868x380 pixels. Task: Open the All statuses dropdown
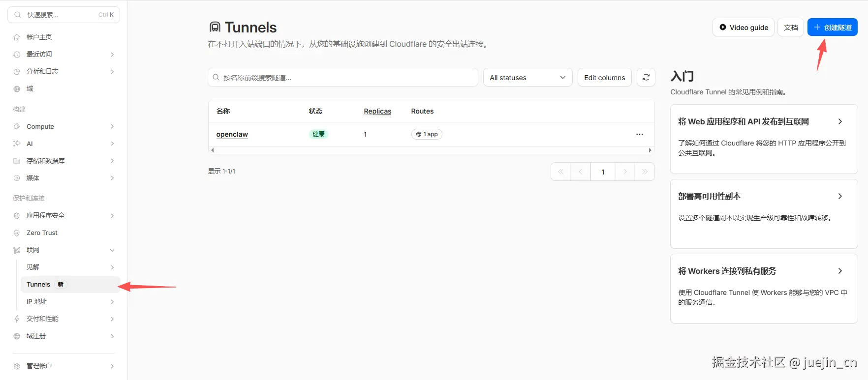point(528,77)
